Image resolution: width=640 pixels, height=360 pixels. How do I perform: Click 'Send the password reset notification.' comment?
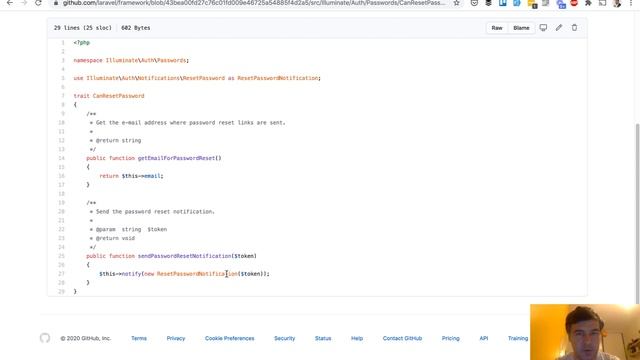[x=155, y=211]
